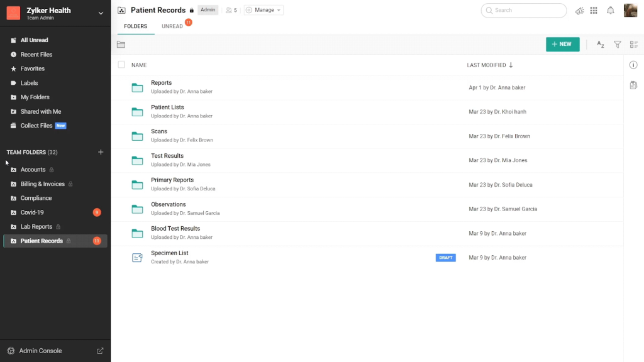
Task: Open the file info panel icon
Action: pyautogui.click(x=634, y=65)
